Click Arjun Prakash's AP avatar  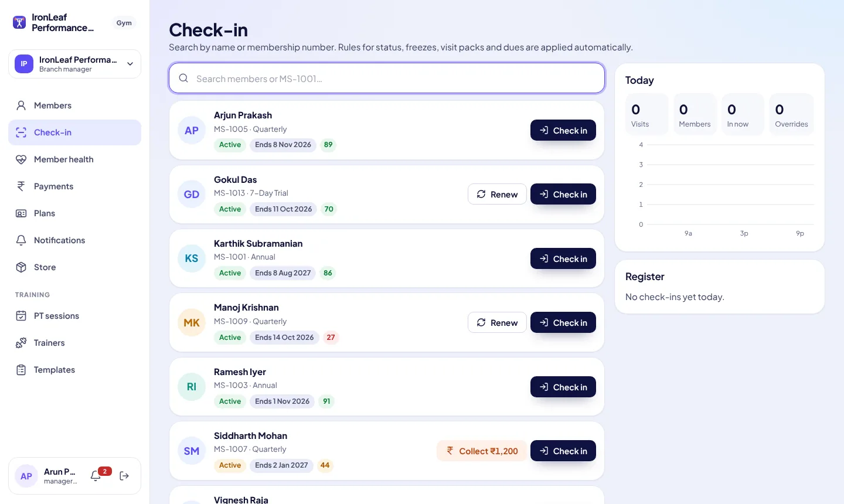coord(192,130)
